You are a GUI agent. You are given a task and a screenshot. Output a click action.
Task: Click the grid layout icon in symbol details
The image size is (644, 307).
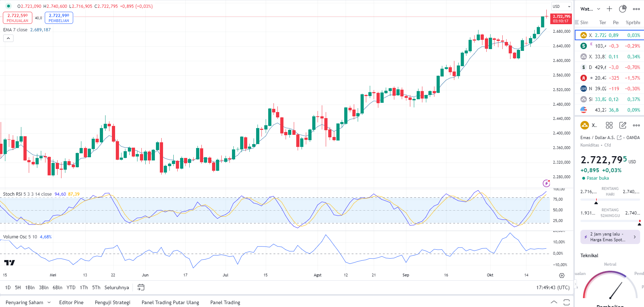(x=609, y=125)
